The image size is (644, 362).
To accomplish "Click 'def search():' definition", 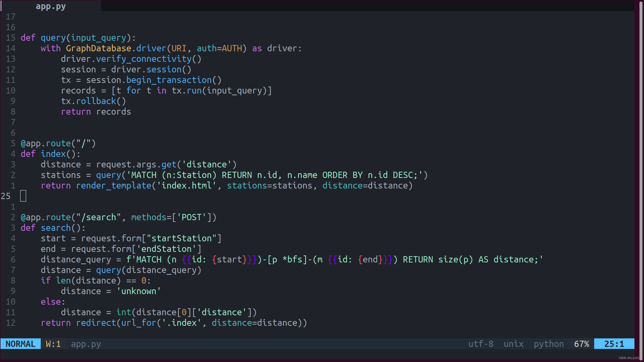I will click(x=53, y=228).
